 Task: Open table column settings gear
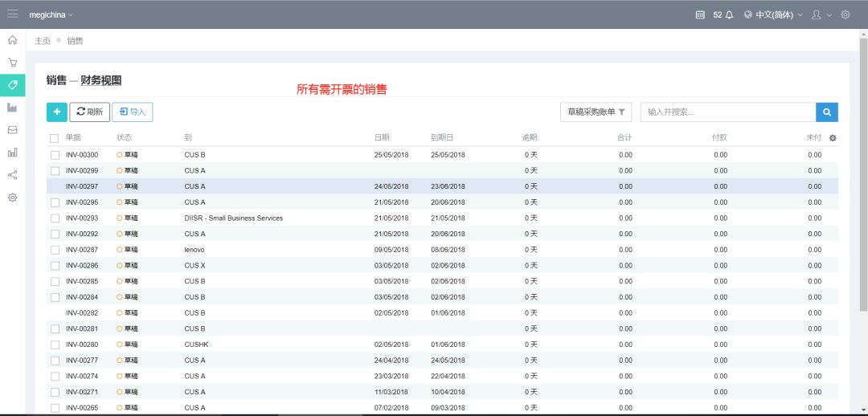pos(833,138)
